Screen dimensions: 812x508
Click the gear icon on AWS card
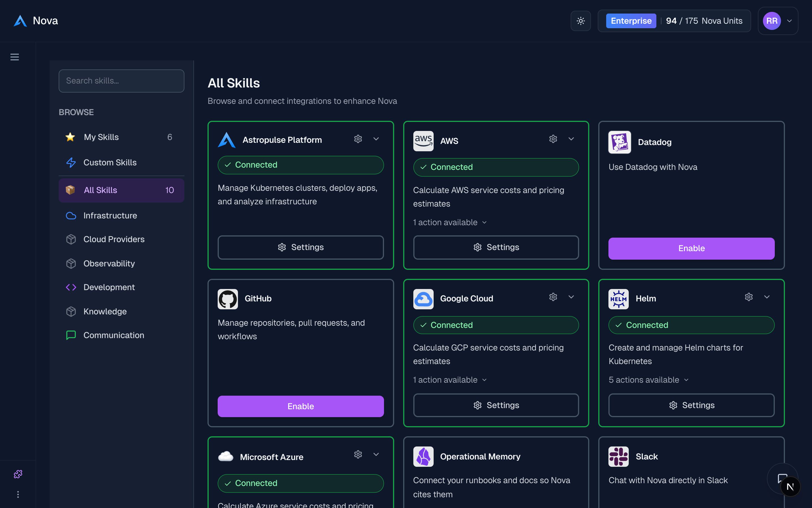pyautogui.click(x=553, y=139)
